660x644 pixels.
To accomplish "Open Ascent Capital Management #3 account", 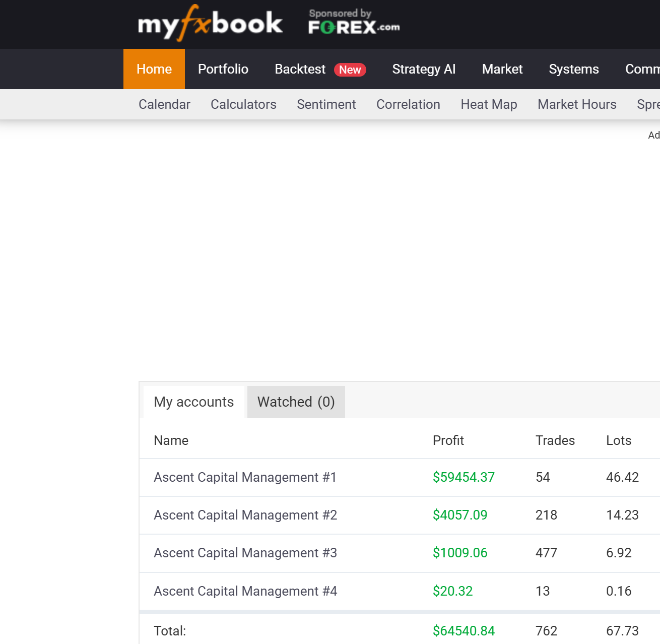I will coord(245,553).
